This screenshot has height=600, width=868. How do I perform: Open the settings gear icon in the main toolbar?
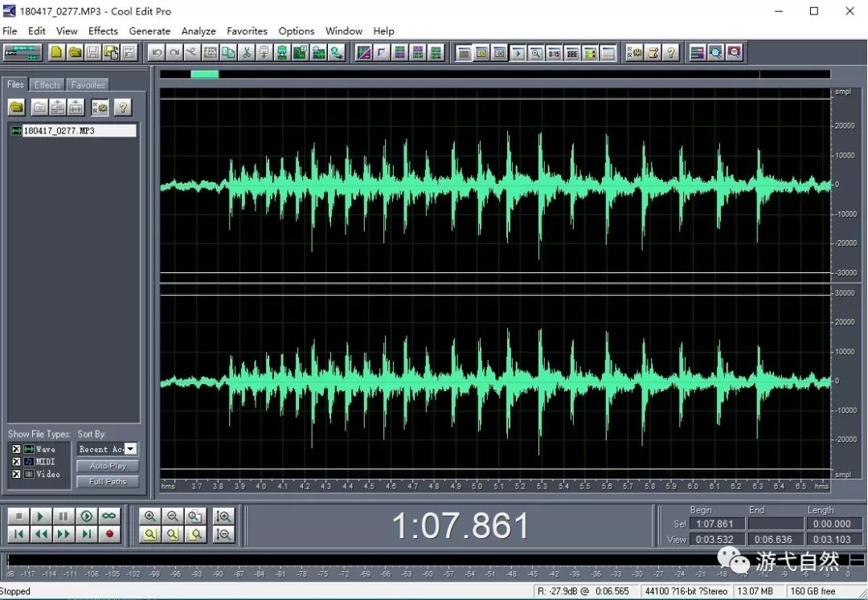[x=634, y=52]
